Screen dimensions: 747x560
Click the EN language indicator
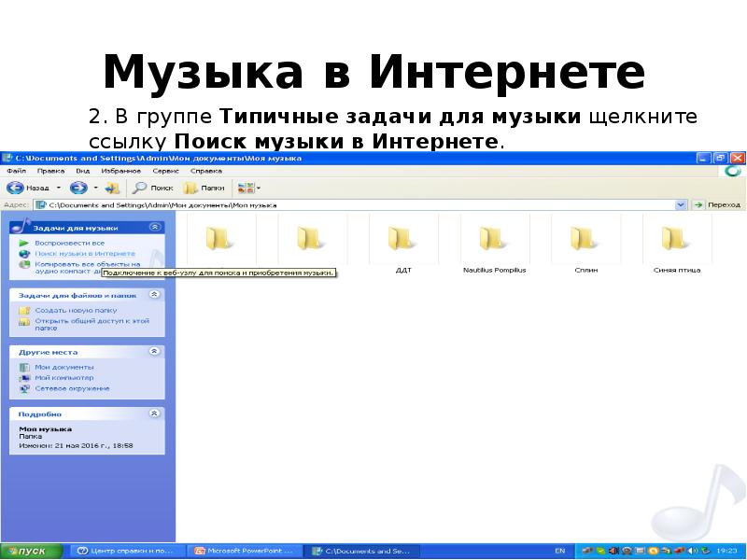coord(559,551)
